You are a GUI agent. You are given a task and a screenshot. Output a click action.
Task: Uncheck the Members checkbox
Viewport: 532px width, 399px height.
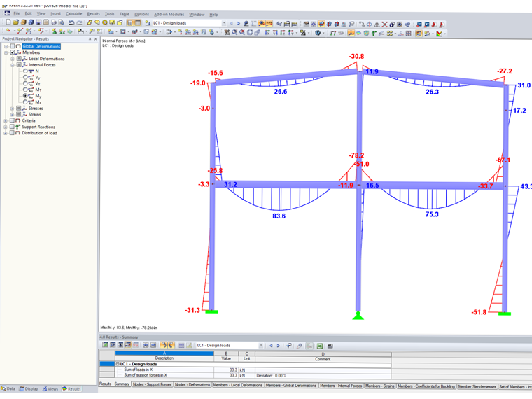pyautogui.click(x=13, y=52)
